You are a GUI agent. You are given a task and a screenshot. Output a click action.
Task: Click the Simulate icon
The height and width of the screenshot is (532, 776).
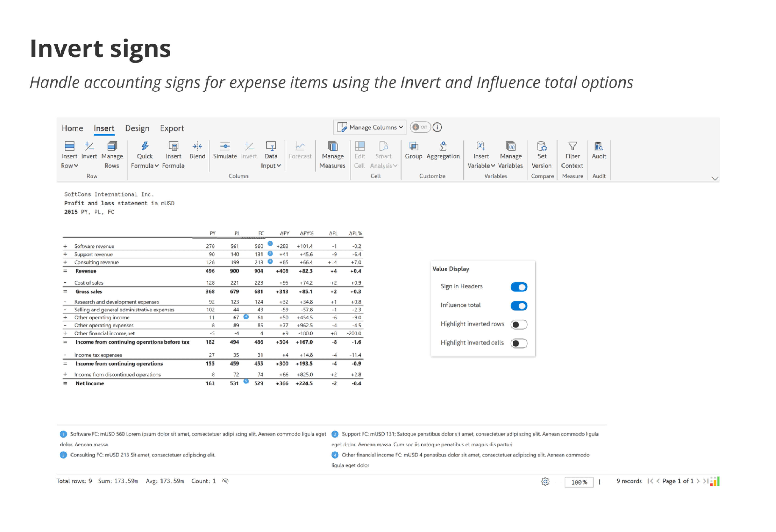(225, 146)
